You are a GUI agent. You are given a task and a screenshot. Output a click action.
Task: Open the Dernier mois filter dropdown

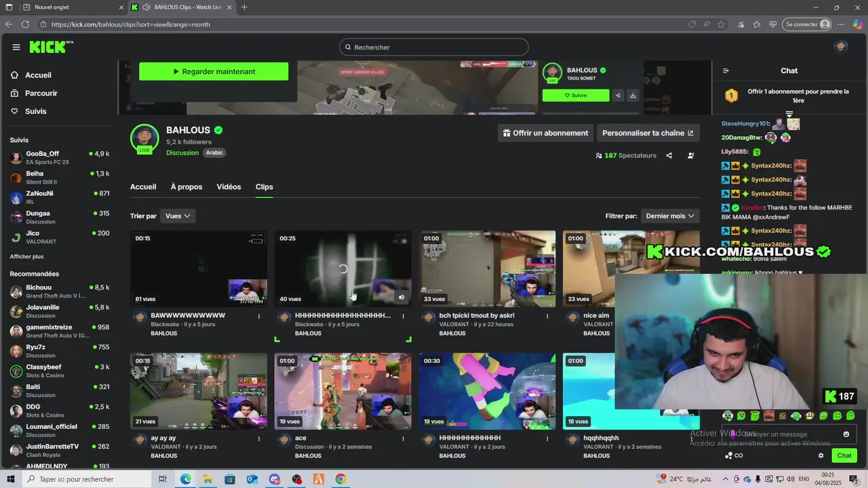coord(670,216)
